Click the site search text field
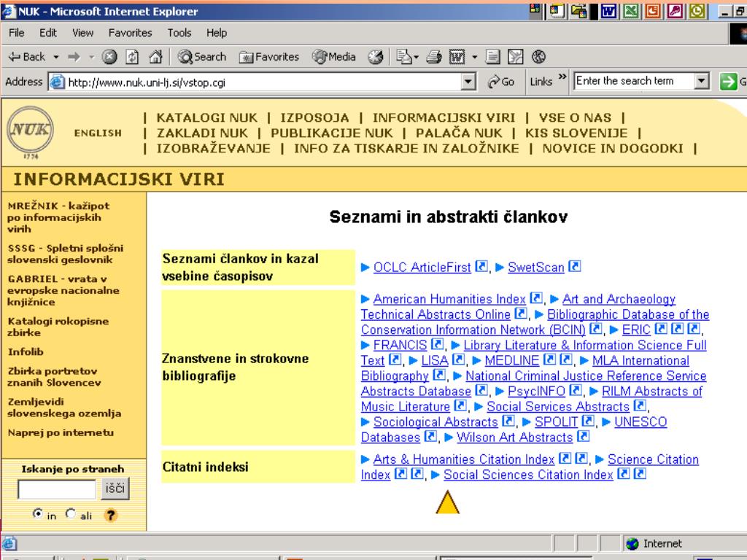 [57, 489]
